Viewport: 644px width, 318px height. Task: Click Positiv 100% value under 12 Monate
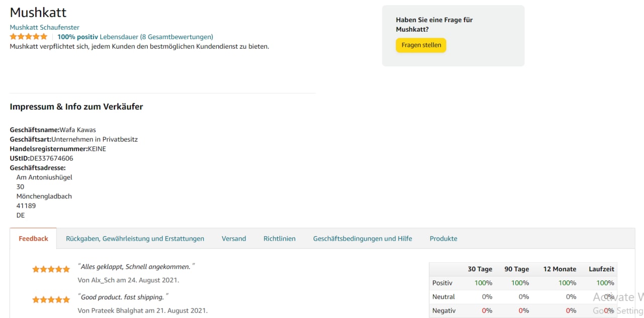(x=568, y=283)
